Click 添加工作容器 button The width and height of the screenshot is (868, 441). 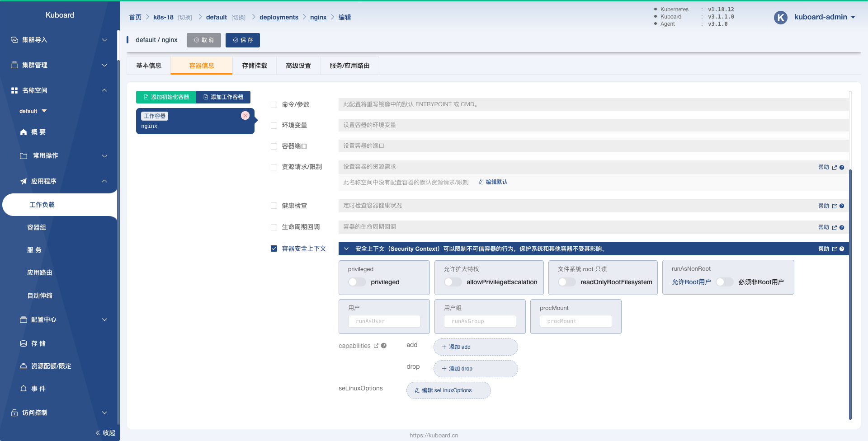pyautogui.click(x=223, y=97)
